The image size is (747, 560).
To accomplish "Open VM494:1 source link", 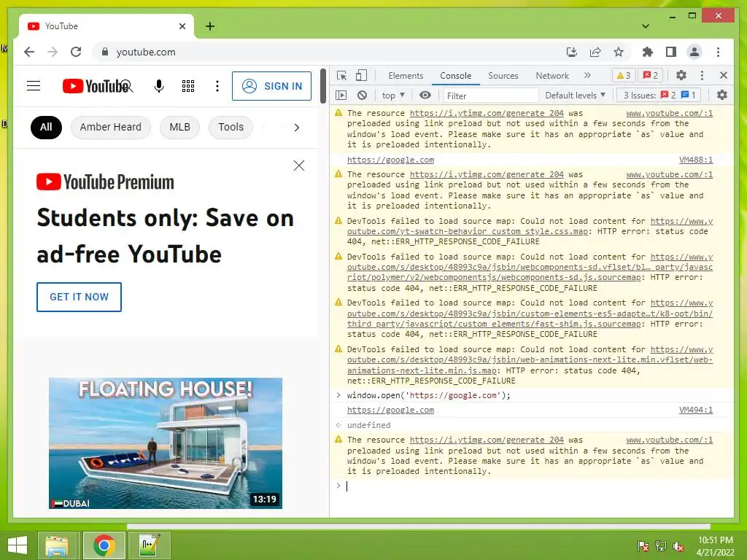I will [695, 410].
